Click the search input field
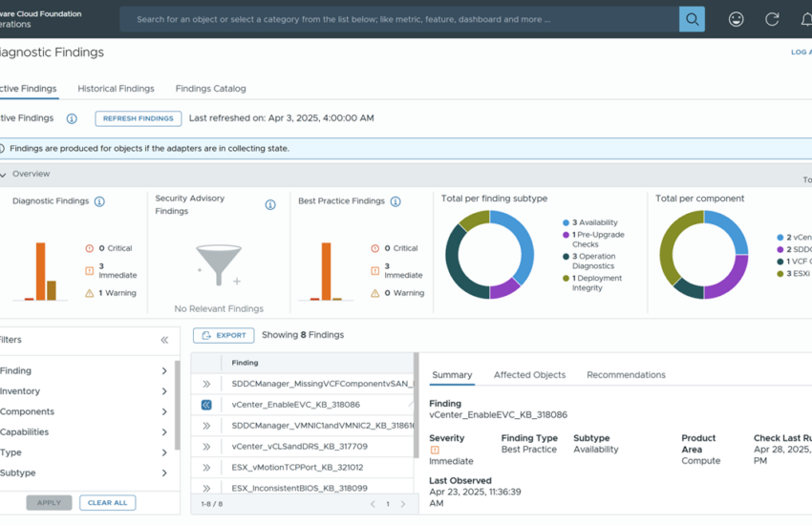This screenshot has height=525, width=812. (401, 19)
